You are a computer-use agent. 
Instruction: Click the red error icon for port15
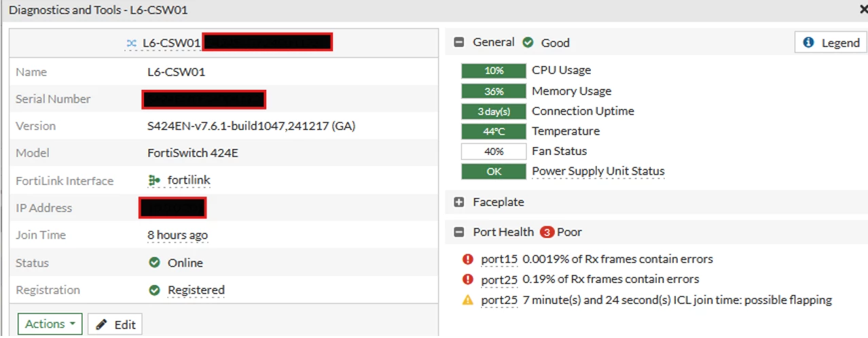(467, 259)
